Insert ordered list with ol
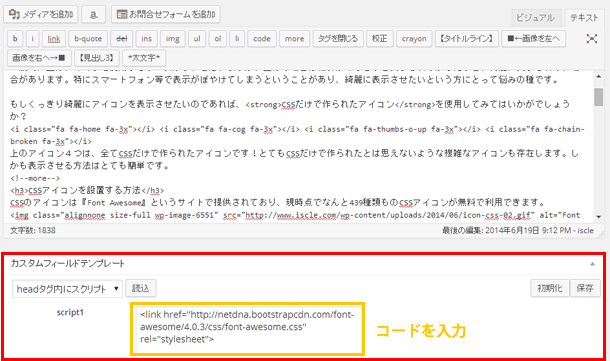This screenshot has width=610, height=361. (x=218, y=39)
